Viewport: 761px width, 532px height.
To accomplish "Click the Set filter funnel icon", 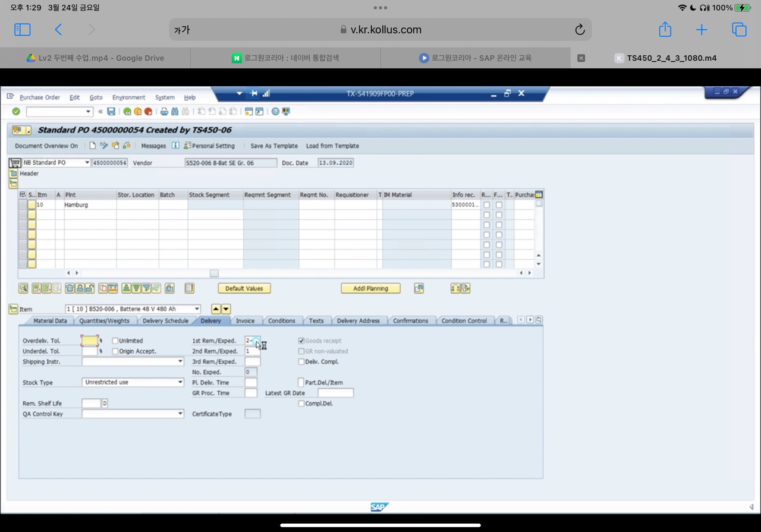I will pyautogui.click(x=146, y=288).
